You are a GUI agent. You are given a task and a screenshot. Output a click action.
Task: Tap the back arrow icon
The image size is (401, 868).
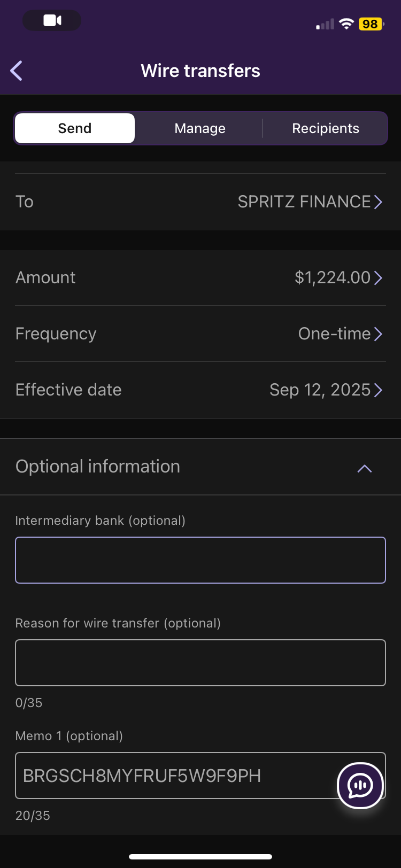pyautogui.click(x=17, y=71)
